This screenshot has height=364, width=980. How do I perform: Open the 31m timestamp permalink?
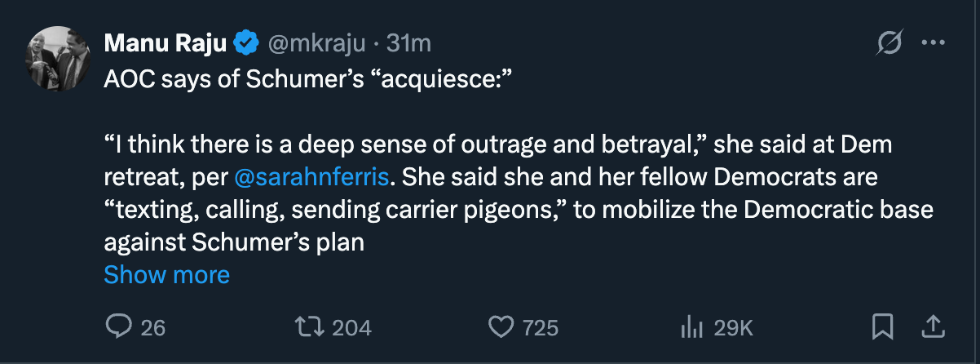click(x=408, y=43)
